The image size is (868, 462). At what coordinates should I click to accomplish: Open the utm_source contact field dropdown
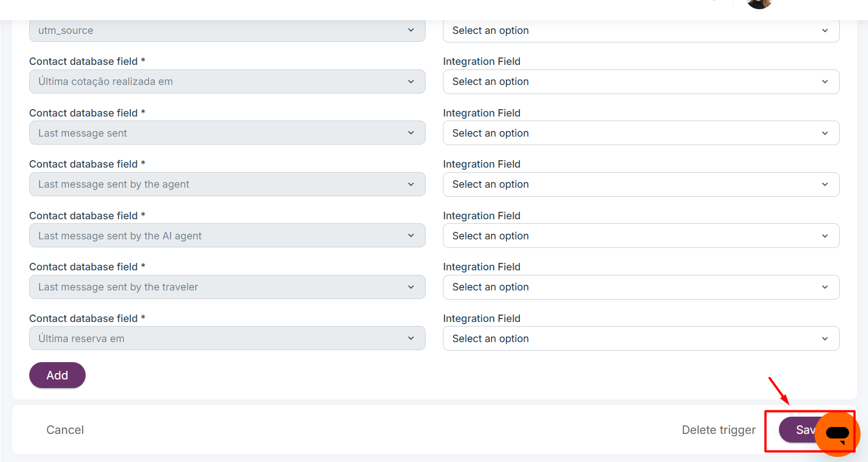(x=227, y=30)
